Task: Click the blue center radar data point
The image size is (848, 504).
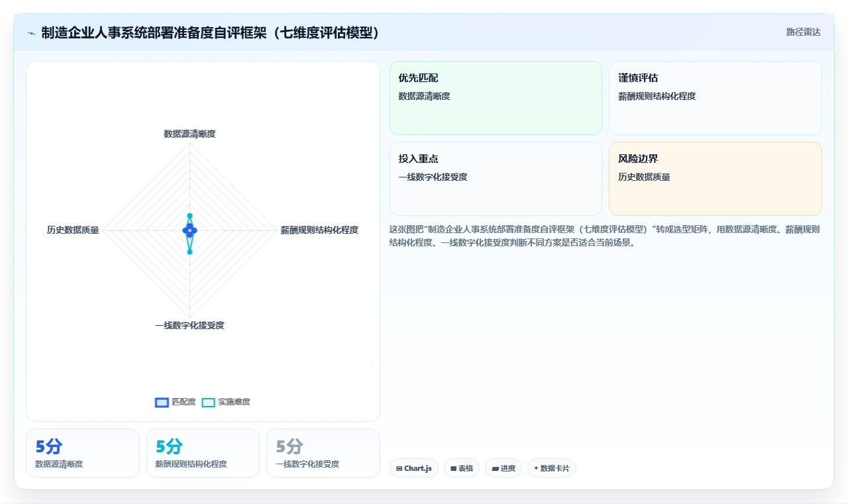Action: (x=189, y=230)
